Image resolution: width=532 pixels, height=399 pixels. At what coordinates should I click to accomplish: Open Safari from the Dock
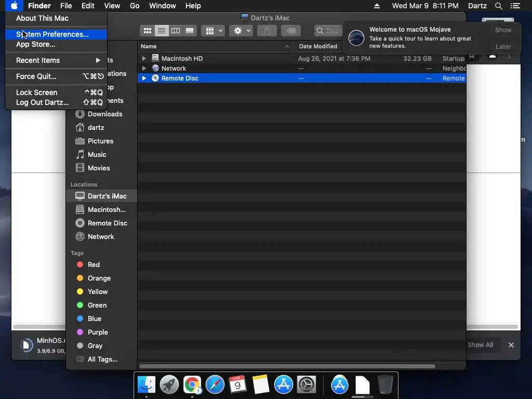215,385
